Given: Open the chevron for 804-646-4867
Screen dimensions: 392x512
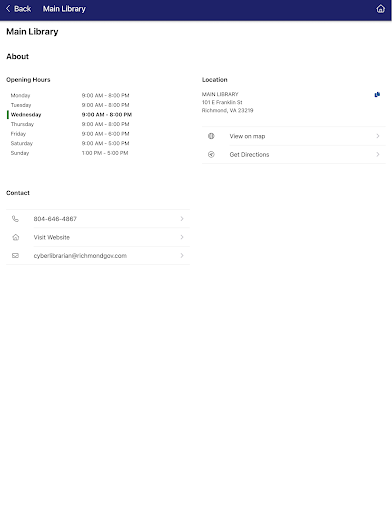Looking at the screenshot, I should click(x=182, y=219).
